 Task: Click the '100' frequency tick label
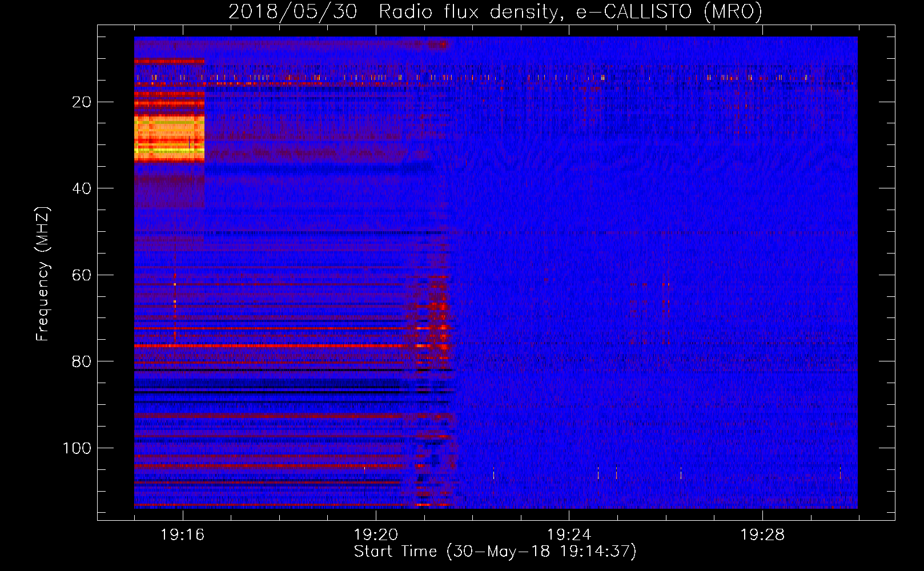pos(77,448)
